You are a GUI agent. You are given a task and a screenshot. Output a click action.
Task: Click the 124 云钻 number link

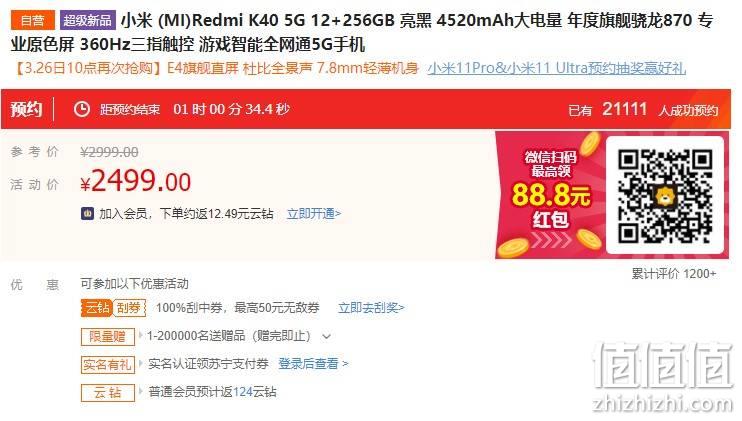(242, 392)
